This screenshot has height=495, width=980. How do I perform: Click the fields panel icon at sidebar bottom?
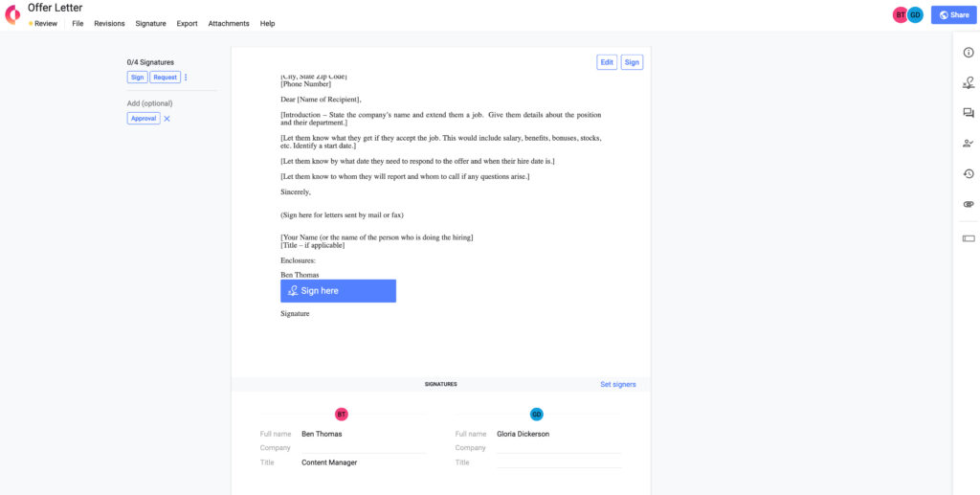[x=969, y=238]
